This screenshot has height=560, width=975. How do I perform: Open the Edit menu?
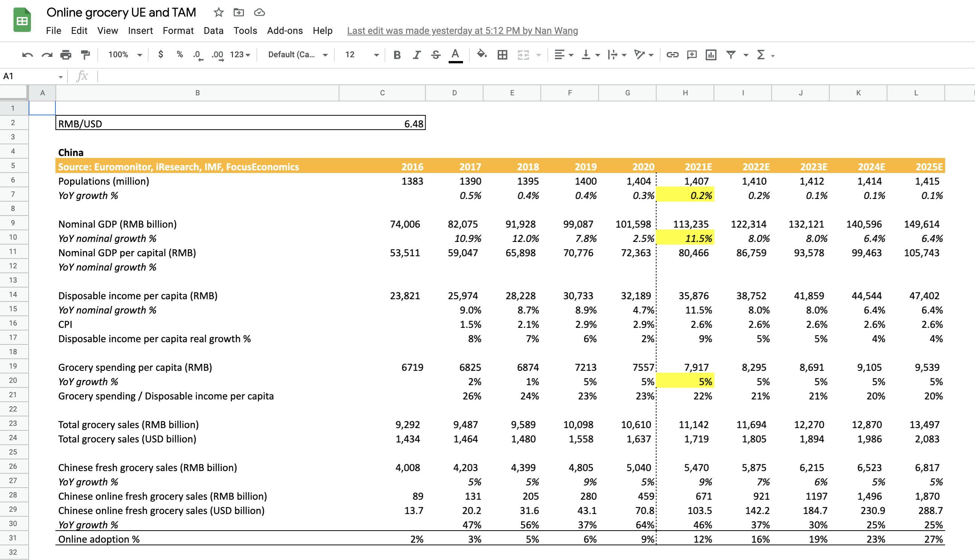(x=79, y=31)
